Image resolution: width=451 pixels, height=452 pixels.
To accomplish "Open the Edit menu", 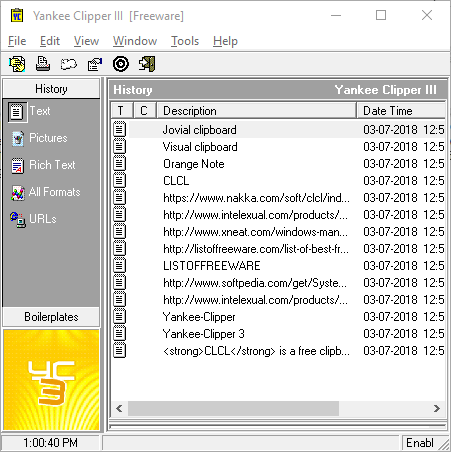I will (x=50, y=41).
